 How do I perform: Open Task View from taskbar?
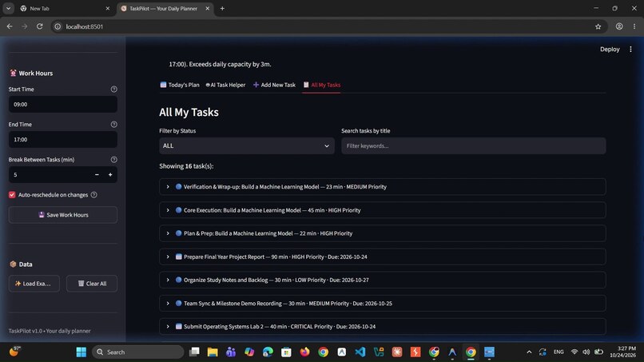click(x=194, y=352)
